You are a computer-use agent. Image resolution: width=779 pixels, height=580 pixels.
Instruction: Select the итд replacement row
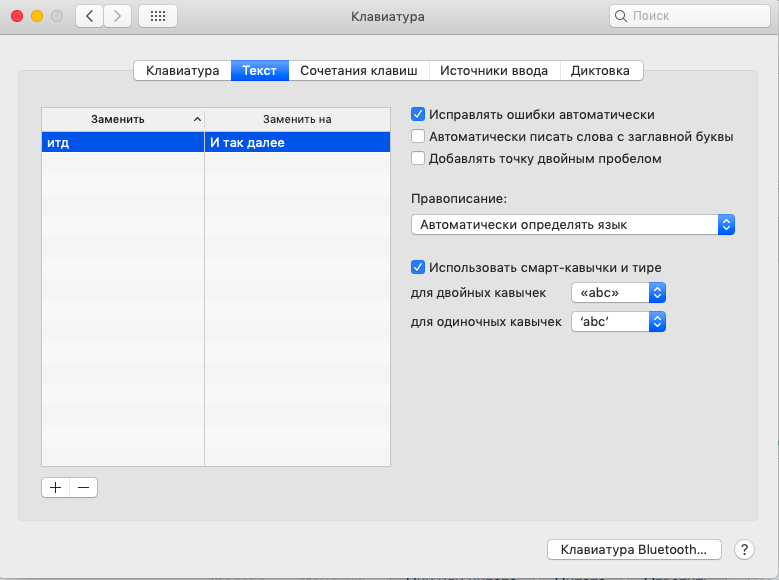(122, 143)
